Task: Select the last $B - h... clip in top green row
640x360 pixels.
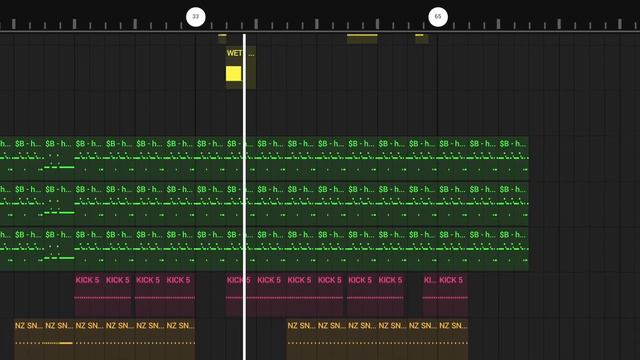Action: click(513, 158)
